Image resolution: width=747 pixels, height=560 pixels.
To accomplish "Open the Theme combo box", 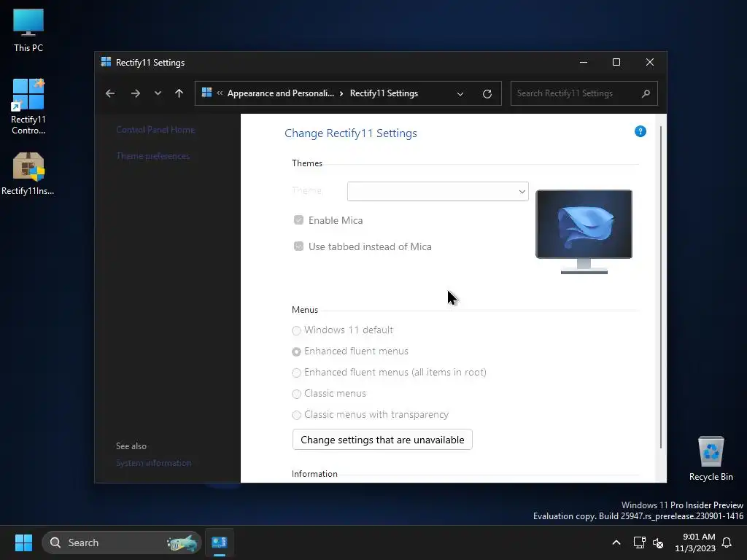I will [x=438, y=192].
